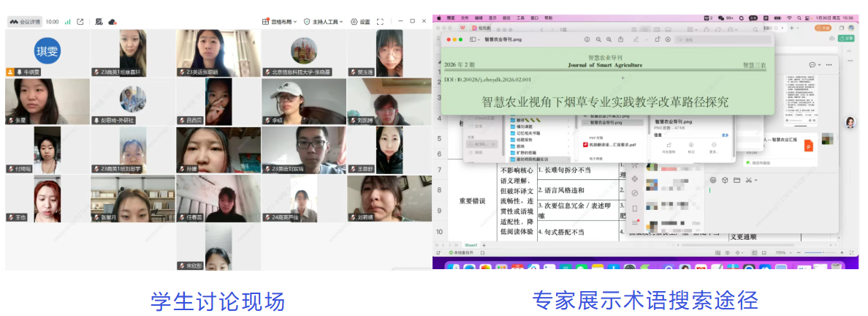Screen dimensions: 868x316
Task: Add a new sheet with the plus button
Action: [x=485, y=244]
